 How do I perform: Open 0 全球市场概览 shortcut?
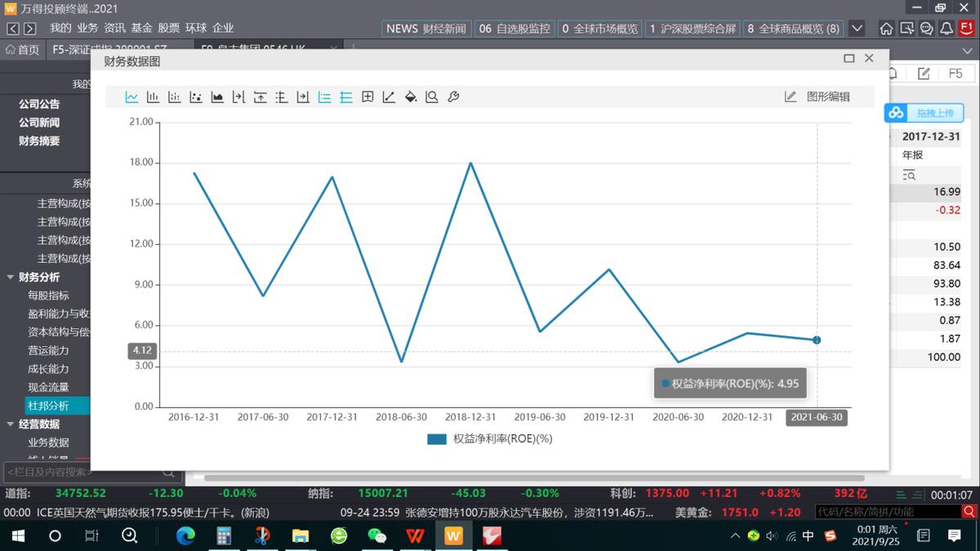point(600,29)
